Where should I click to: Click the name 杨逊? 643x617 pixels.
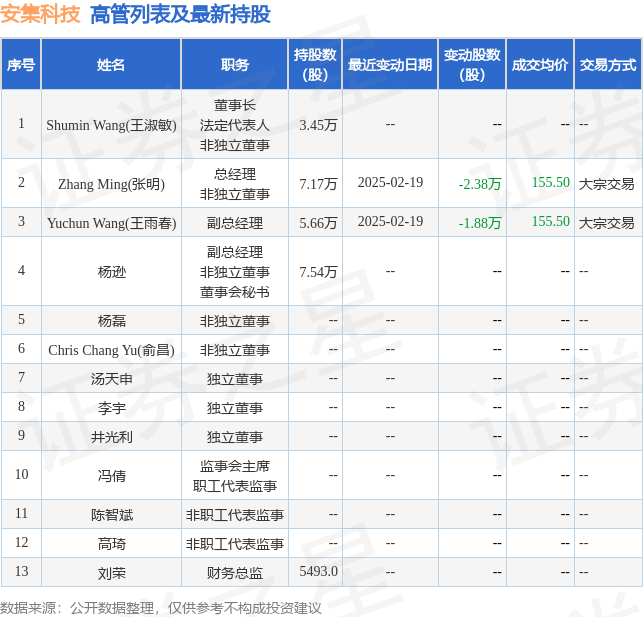click(112, 272)
